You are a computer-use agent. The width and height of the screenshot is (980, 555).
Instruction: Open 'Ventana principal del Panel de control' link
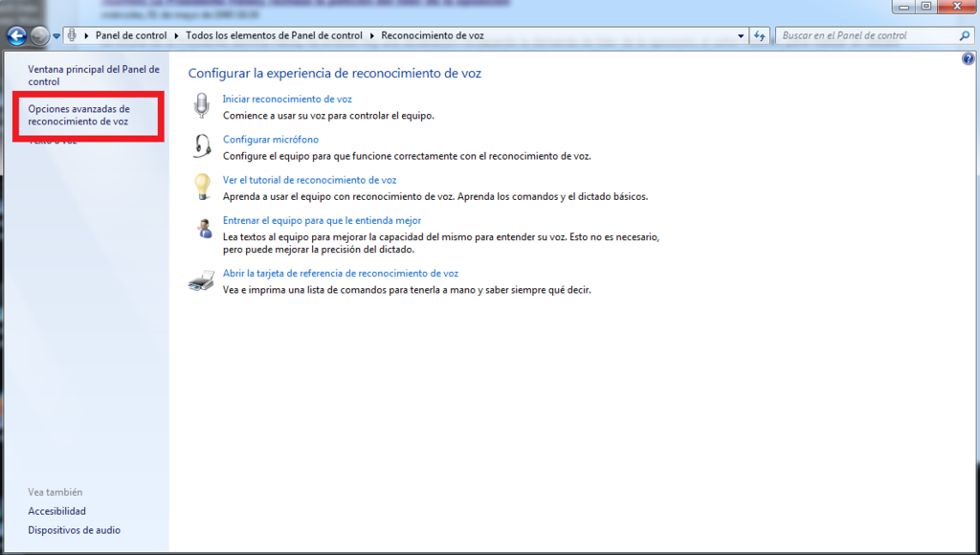pos(94,76)
